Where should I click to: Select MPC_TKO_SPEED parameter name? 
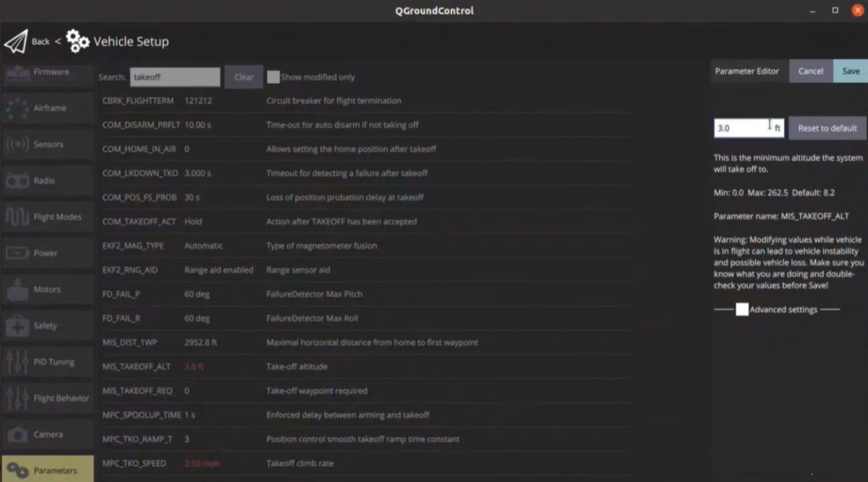pyautogui.click(x=135, y=463)
